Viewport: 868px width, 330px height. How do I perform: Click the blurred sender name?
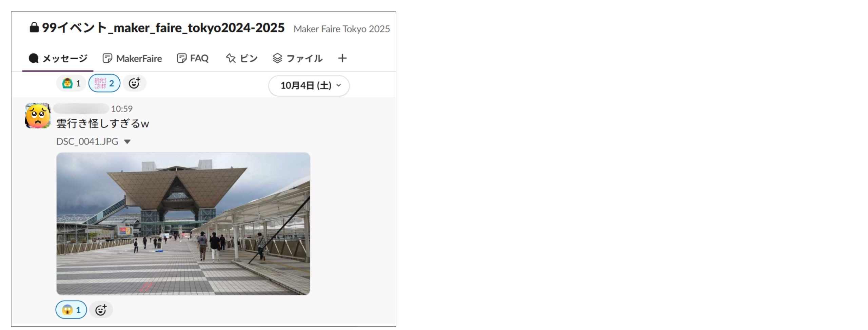[x=81, y=109]
